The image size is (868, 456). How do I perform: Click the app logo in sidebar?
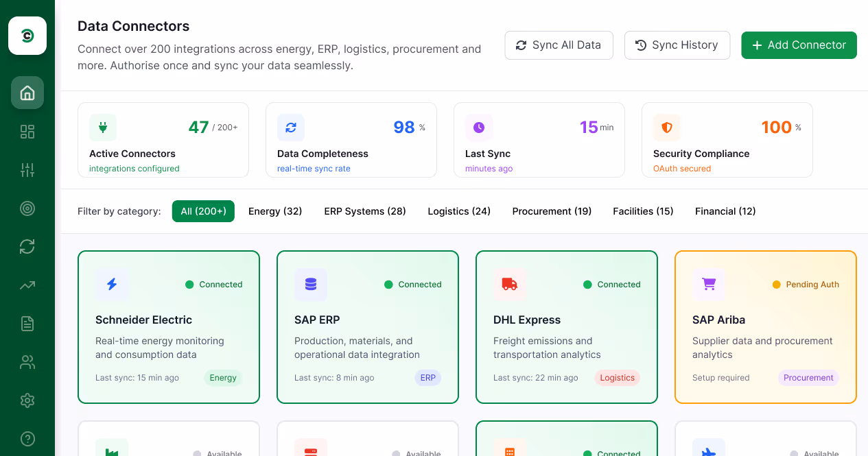[27, 36]
